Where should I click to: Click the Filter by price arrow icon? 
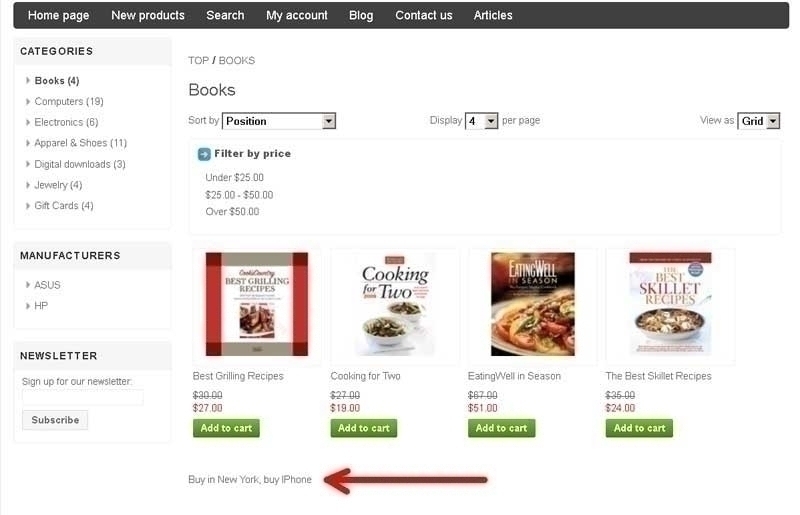[x=204, y=154]
